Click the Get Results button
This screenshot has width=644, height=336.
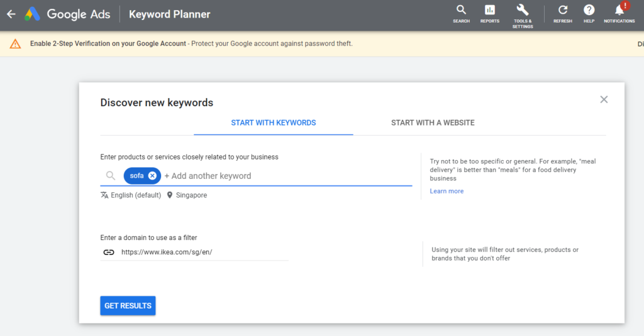(128, 306)
